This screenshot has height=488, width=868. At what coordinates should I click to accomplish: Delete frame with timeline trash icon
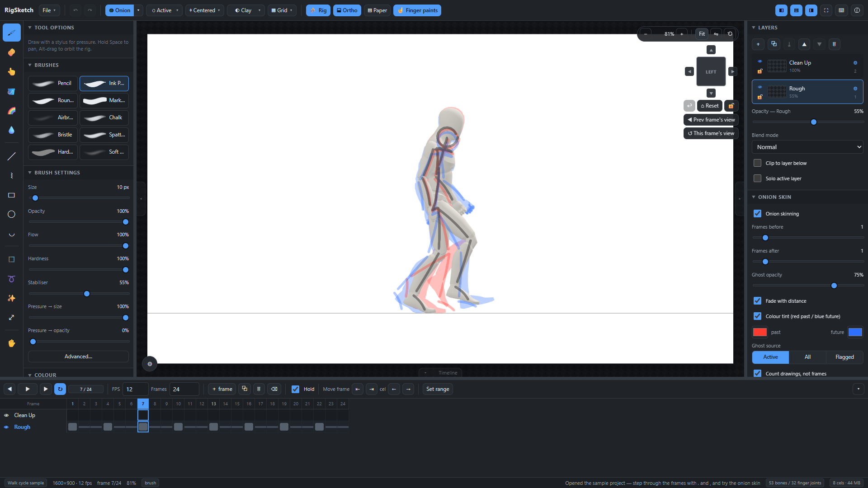259,389
